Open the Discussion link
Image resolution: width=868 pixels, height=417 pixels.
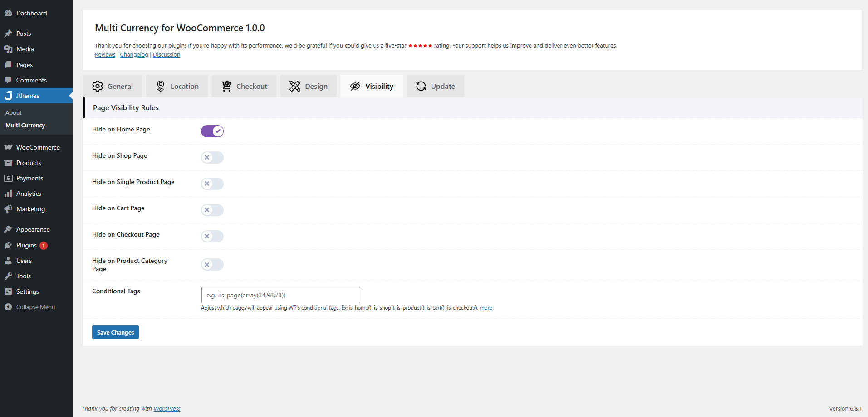tap(167, 55)
